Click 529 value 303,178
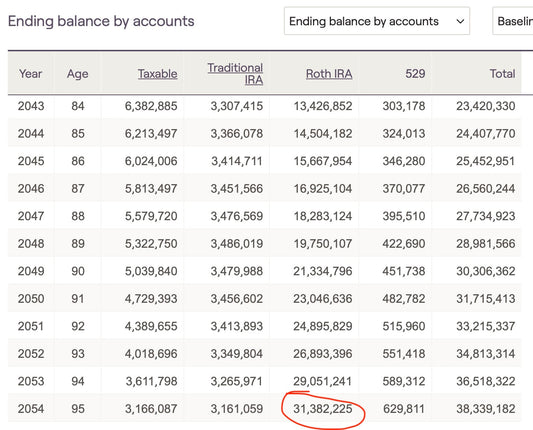 point(404,106)
